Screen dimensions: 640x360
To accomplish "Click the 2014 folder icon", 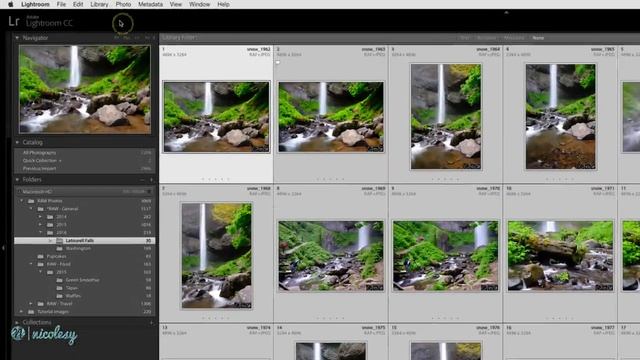I will pos(50,217).
